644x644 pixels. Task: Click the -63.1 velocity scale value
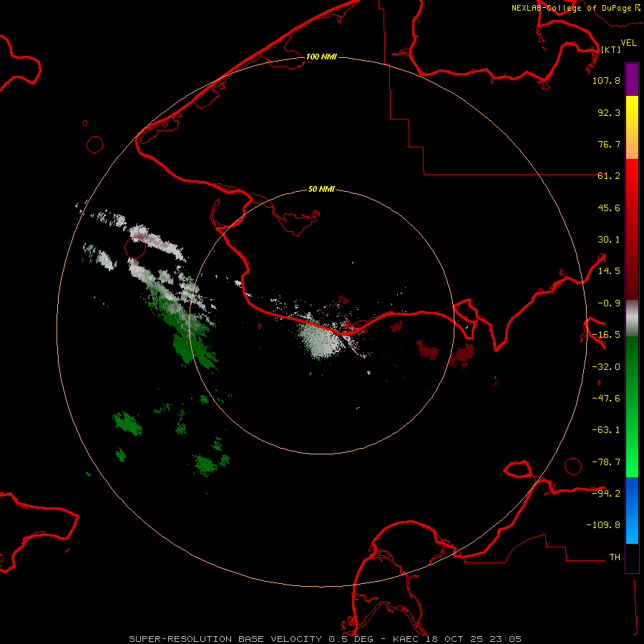click(x=606, y=430)
